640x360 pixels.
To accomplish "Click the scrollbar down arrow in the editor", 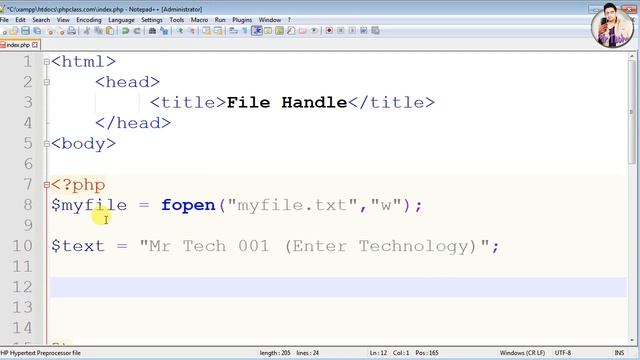I will coord(632,340).
